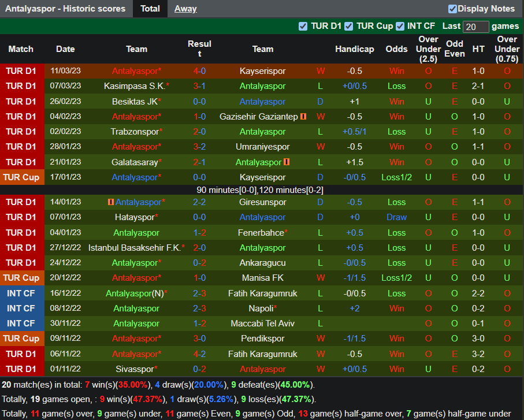Image resolution: width=524 pixels, height=420 pixels.
Task: Click the Antalyaspor - Historic scores title
Action: (65, 9)
